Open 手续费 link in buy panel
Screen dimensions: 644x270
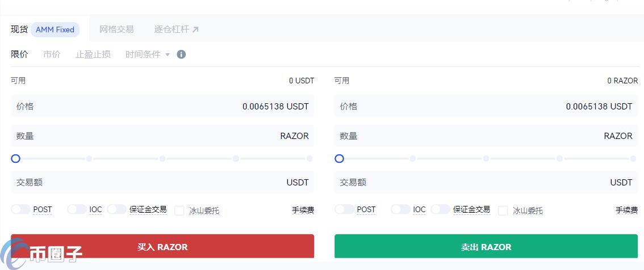(x=303, y=210)
